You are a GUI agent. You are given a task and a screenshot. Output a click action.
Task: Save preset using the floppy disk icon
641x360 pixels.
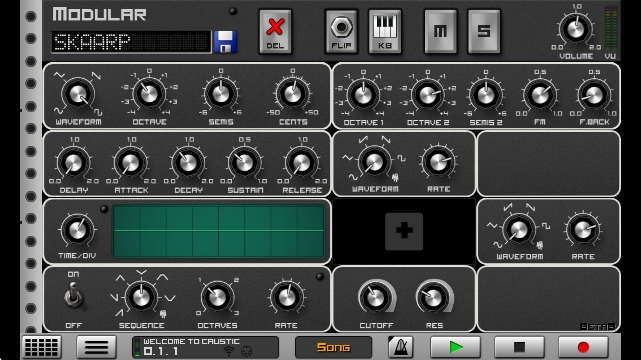225,41
